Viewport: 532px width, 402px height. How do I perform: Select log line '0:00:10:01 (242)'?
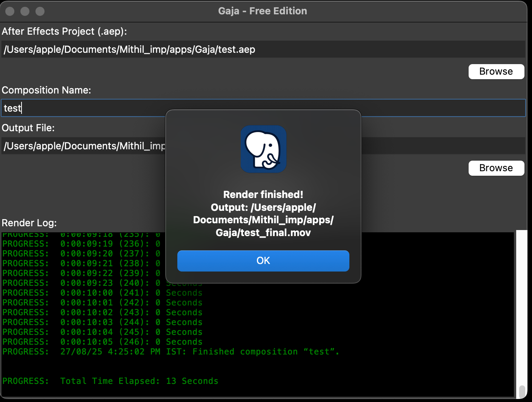(102, 302)
